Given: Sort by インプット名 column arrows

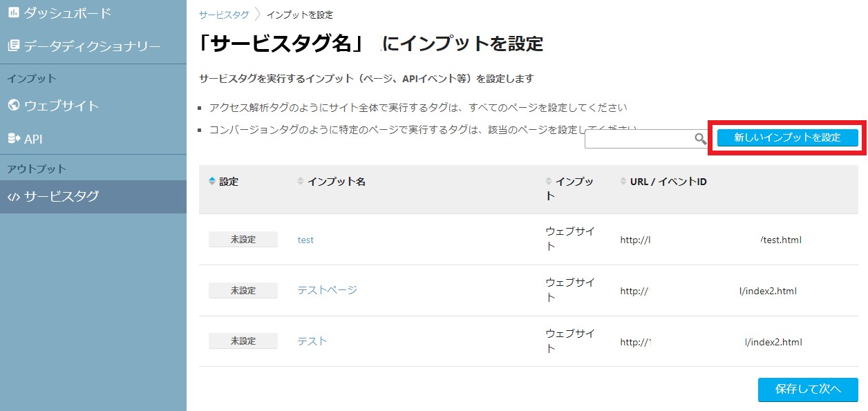Looking at the screenshot, I should pyautogui.click(x=301, y=181).
